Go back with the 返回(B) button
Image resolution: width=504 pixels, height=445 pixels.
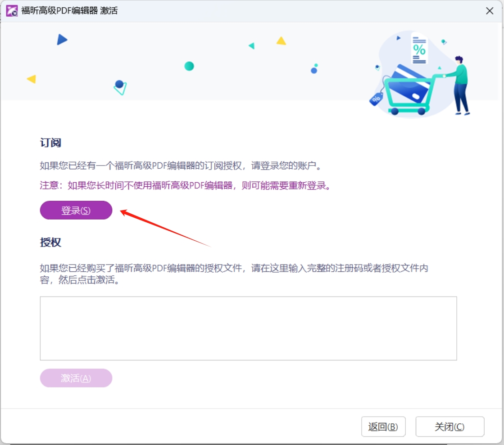tap(383, 427)
